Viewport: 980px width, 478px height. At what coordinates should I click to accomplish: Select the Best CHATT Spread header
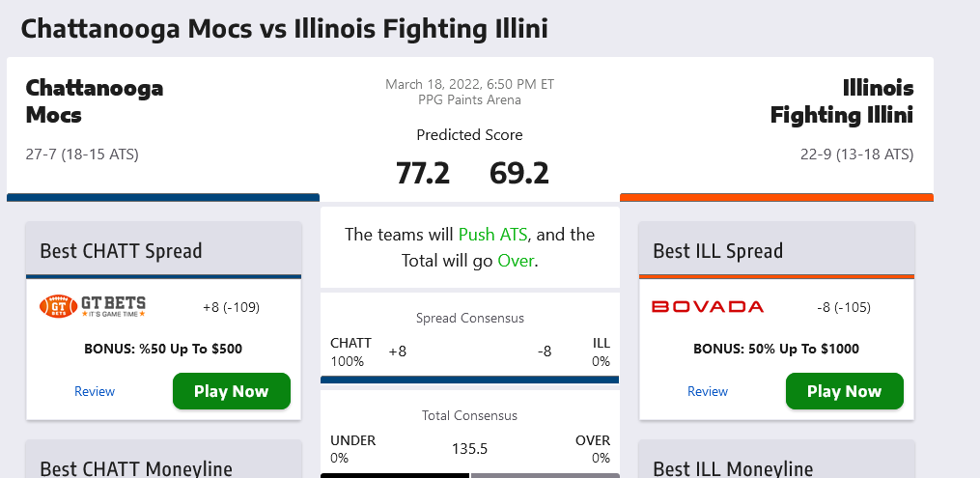point(121,251)
